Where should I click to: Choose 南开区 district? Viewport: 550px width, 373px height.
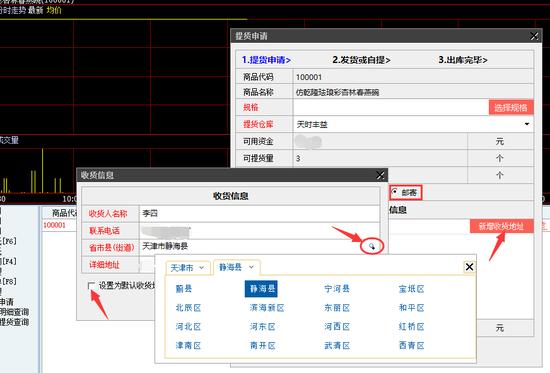(262, 346)
